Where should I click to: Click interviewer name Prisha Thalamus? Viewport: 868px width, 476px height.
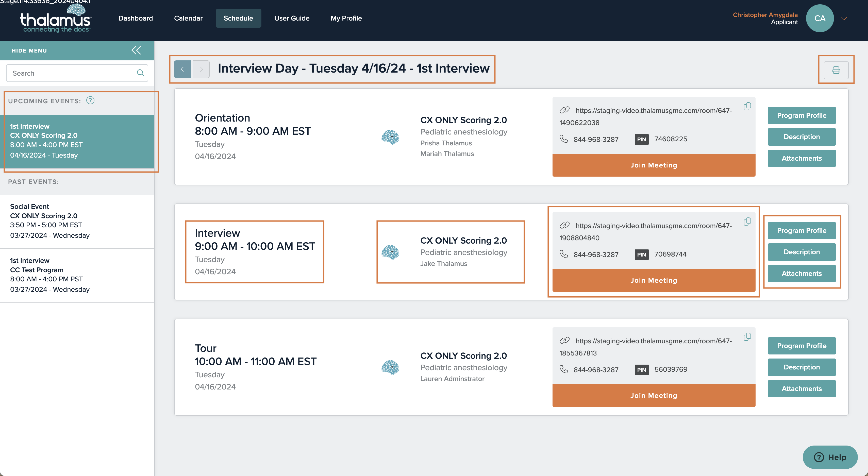(446, 143)
